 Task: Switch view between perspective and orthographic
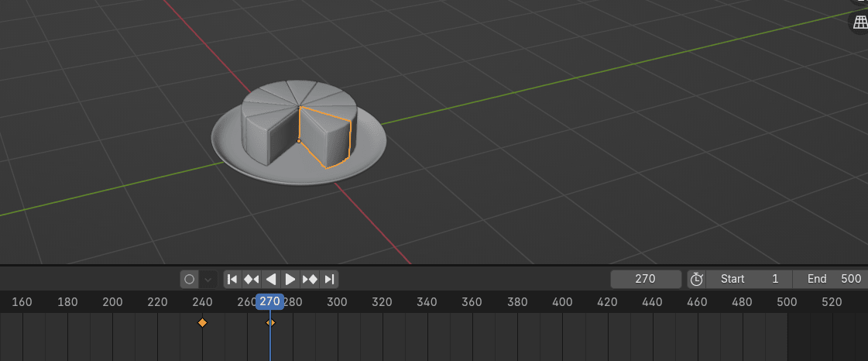pos(859,22)
